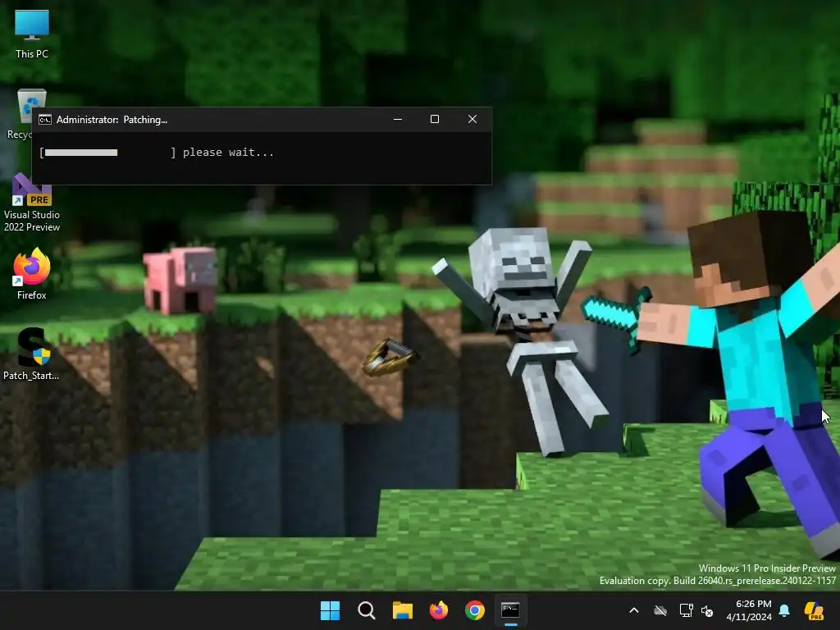The width and height of the screenshot is (840, 630).
Task: Click the patching progress bar
Action: point(107,153)
